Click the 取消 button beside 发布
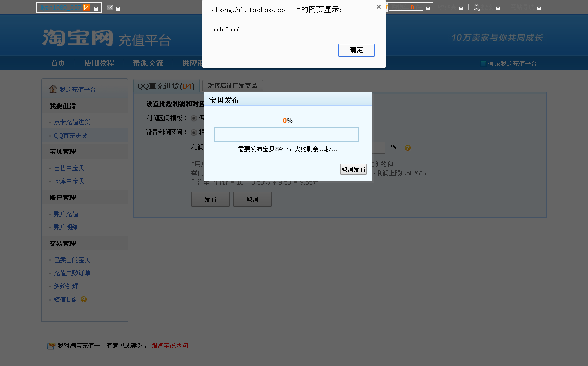 pyautogui.click(x=252, y=199)
